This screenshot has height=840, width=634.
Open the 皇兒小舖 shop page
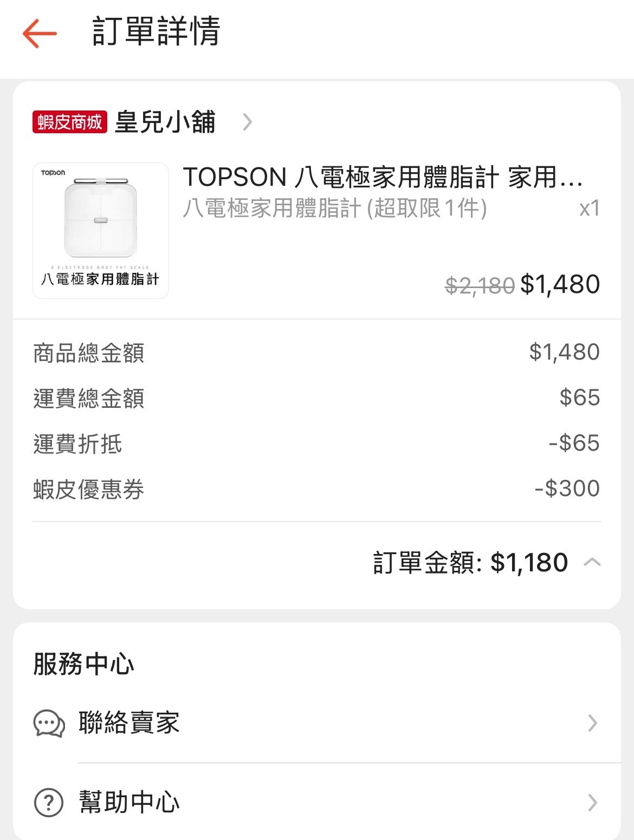tap(165, 122)
